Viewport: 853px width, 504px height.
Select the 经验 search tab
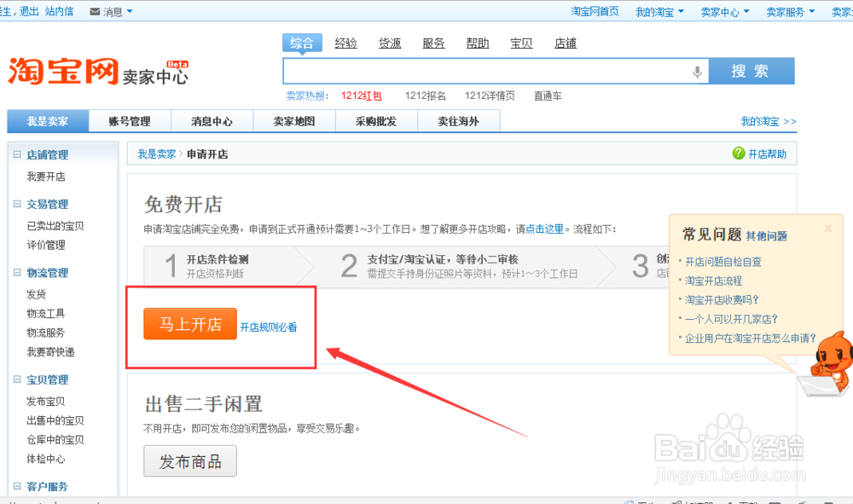[x=346, y=43]
